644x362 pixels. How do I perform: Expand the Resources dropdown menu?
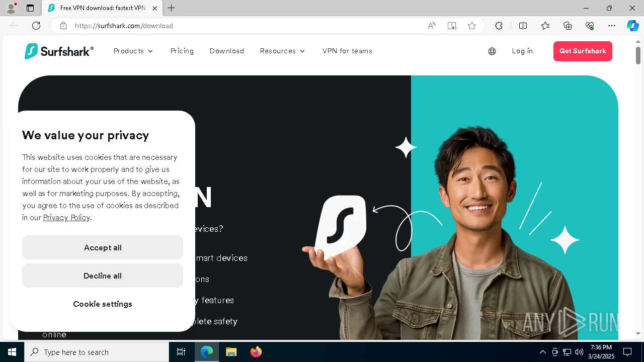click(283, 51)
